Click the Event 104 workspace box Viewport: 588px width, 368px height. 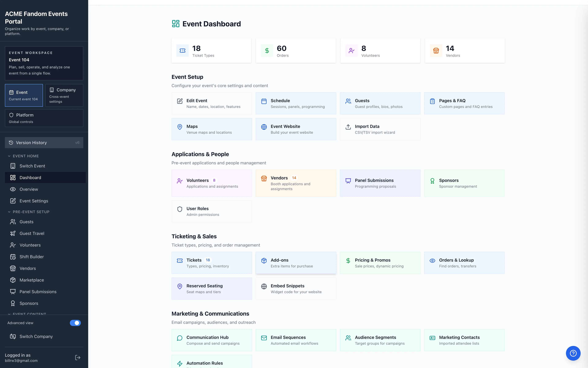(44, 63)
